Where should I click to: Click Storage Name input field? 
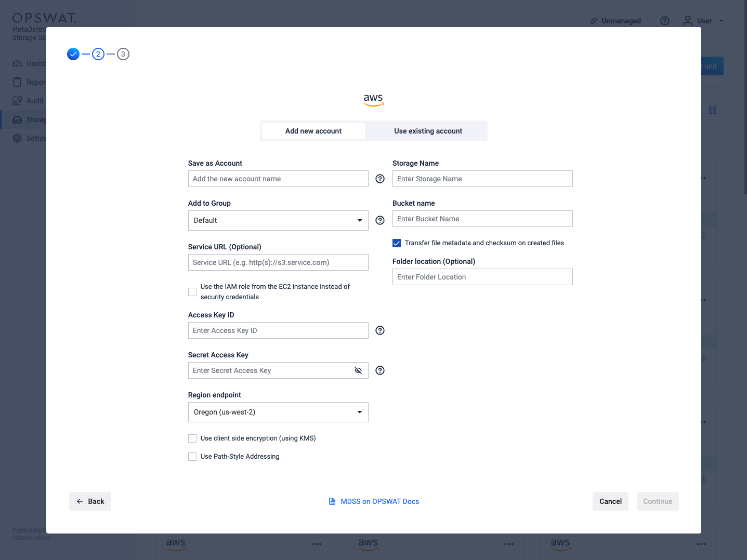482,179
